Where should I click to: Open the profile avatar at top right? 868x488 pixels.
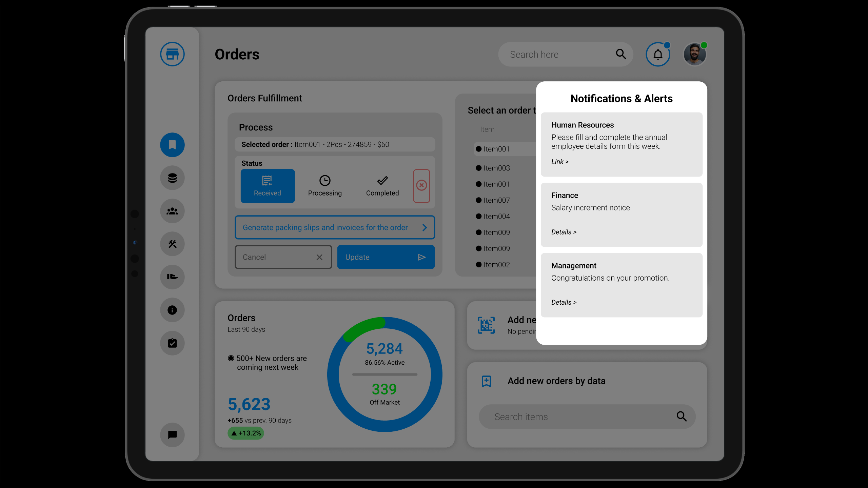pos(694,54)
